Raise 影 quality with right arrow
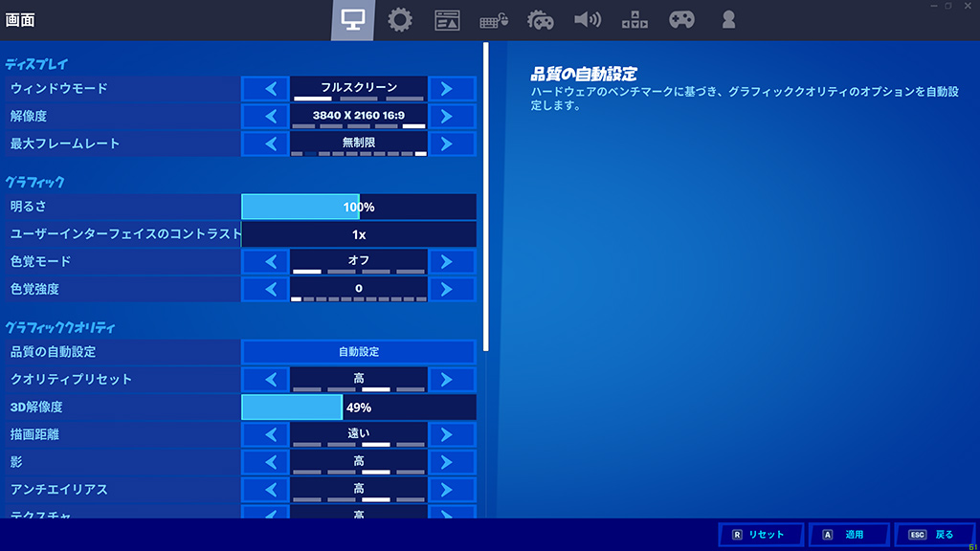 click(x=452, y=462)
